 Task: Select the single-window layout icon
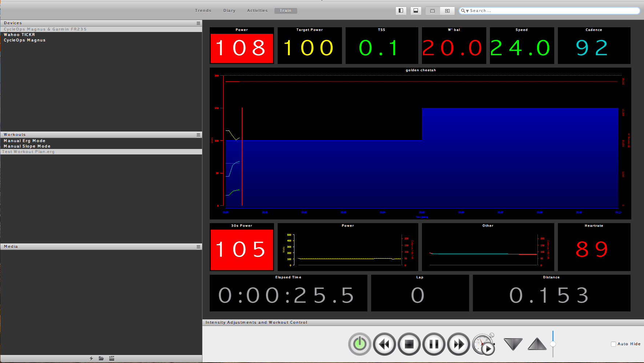432,11
